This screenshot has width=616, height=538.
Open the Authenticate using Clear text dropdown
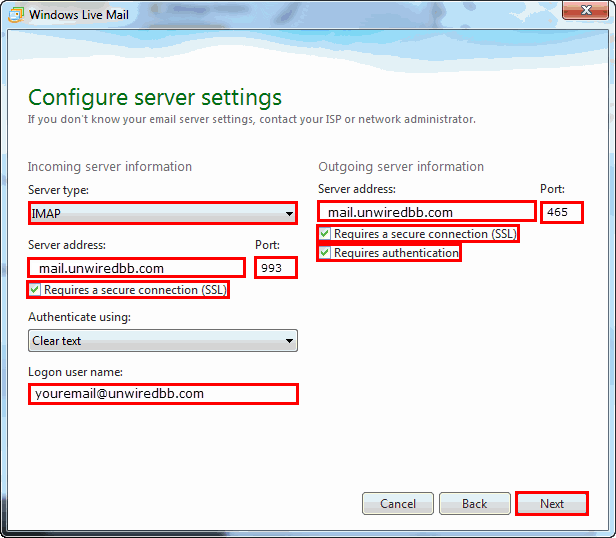point(163,341)
